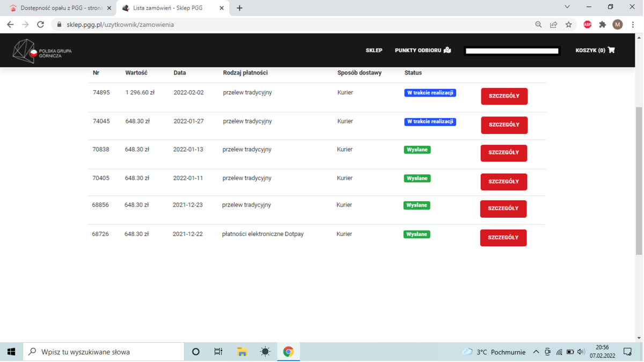
Task: Click the ABP adblock extension icon
Action: (587, 25)
